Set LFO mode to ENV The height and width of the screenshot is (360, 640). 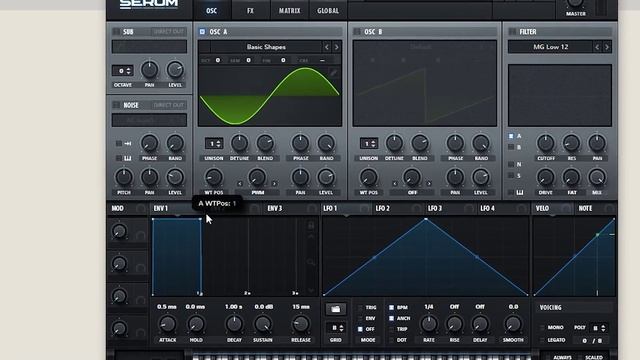point(360,318)
